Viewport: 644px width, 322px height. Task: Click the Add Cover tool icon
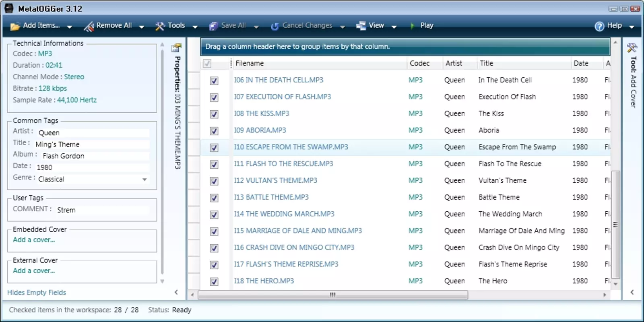tap(632, 48)
